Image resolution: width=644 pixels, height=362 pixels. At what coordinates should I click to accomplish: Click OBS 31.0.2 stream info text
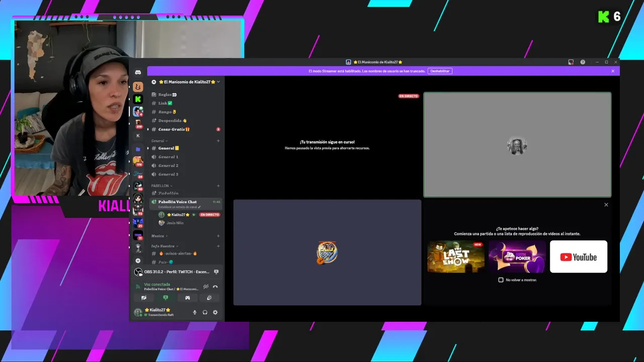click(177, 272)
